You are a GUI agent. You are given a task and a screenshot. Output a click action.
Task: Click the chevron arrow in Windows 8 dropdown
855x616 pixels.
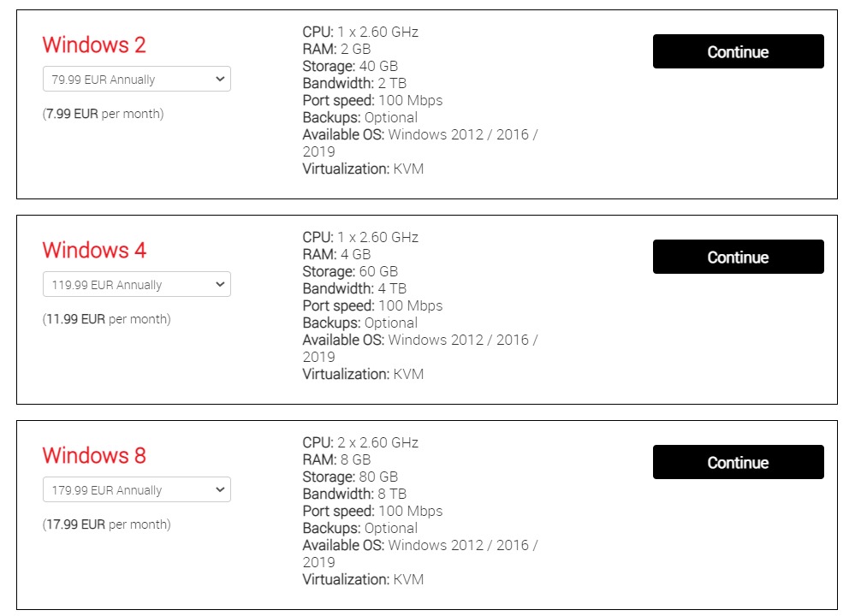pyautogui.click(x=220, y=489)
